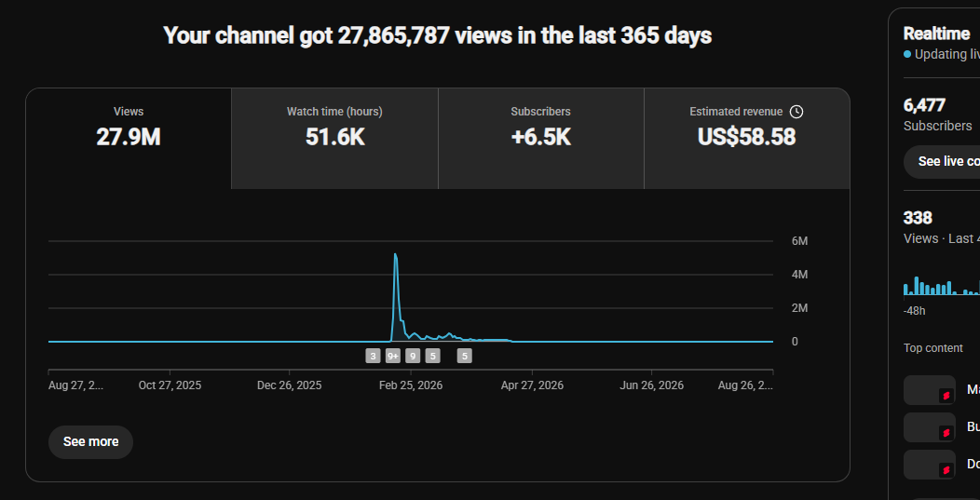Select the Views metric tab

[x=129, y=138]
